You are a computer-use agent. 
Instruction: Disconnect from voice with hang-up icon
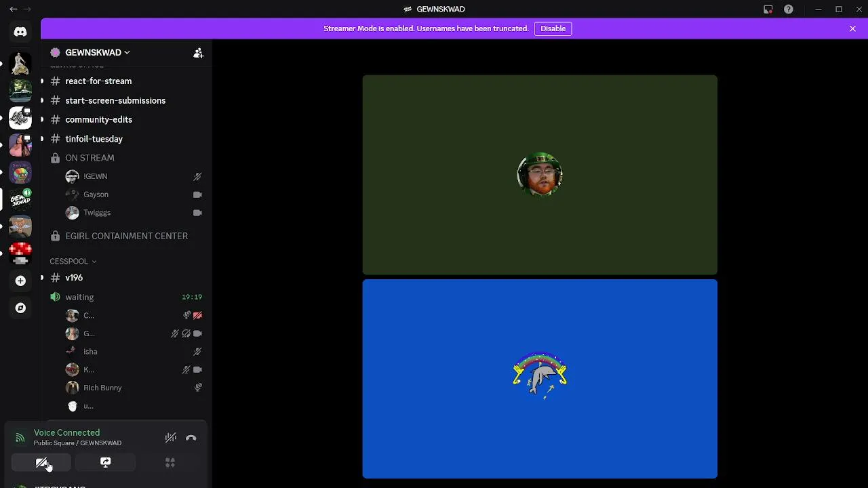pyautogui.click(x=191, y=438)
